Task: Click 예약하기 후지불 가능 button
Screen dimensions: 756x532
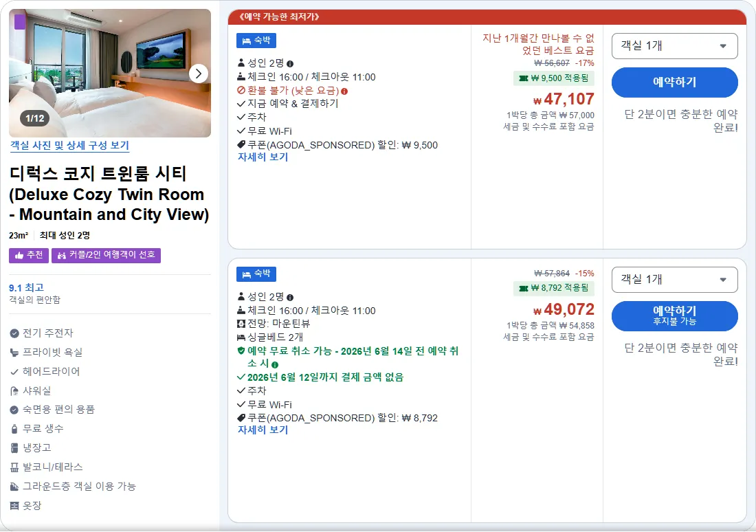Action: [x=674, y=316]
